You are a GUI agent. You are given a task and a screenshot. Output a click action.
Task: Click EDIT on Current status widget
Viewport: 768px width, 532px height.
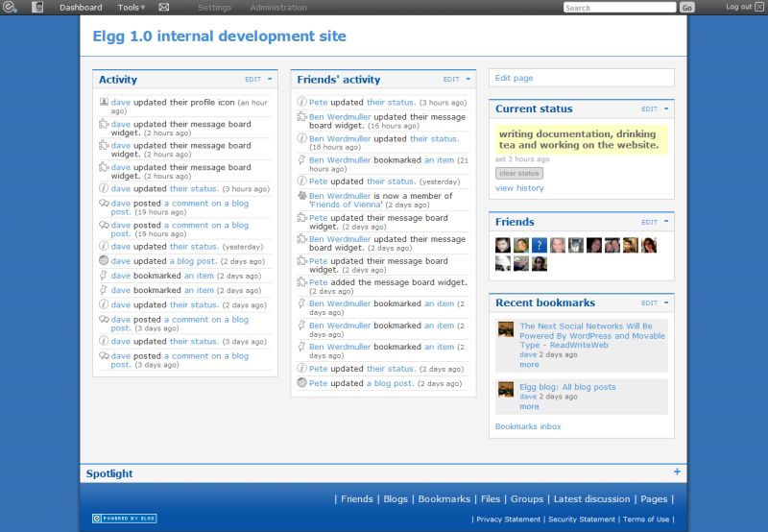(650, 109)
